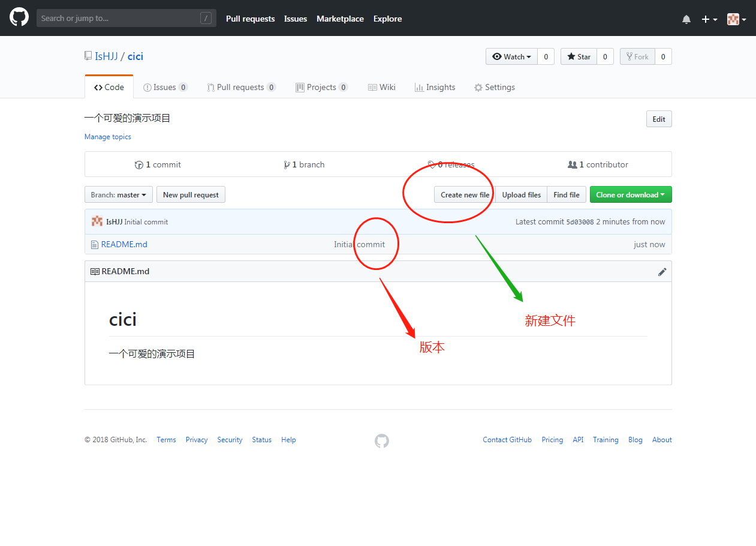Click the watchers count next to Watch
Image resolution: width=756 pixels, height=546 pixels.
point(546,56)
